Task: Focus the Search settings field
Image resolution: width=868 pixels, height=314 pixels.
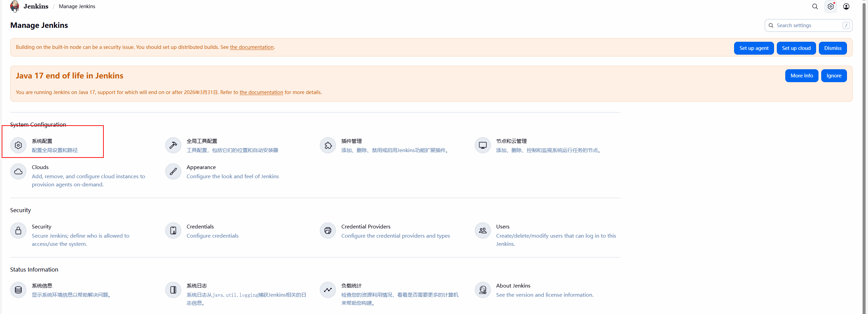Action: pyautogui.click(x=808, y=25)
